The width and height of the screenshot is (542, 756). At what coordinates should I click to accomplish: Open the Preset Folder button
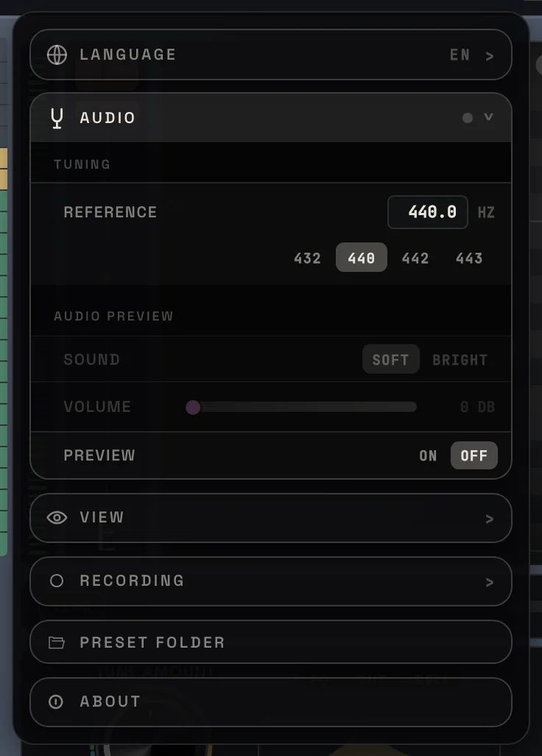pyautogui.click(x=271, y=643)
